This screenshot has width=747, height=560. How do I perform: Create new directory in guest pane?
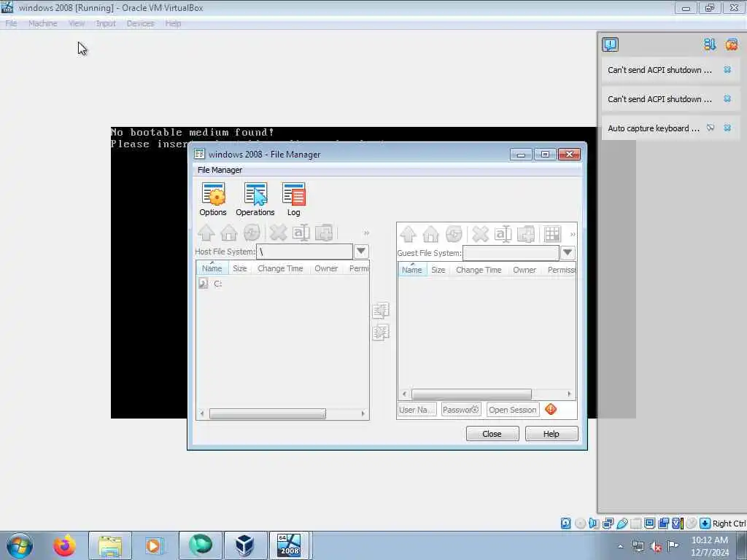pos(526,234)
